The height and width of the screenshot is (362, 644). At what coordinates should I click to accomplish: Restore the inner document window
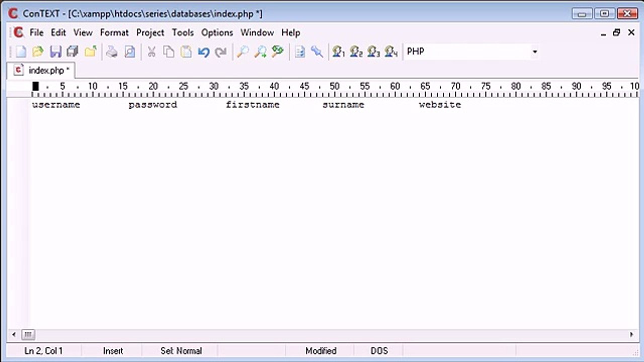(x=617, y=33)
